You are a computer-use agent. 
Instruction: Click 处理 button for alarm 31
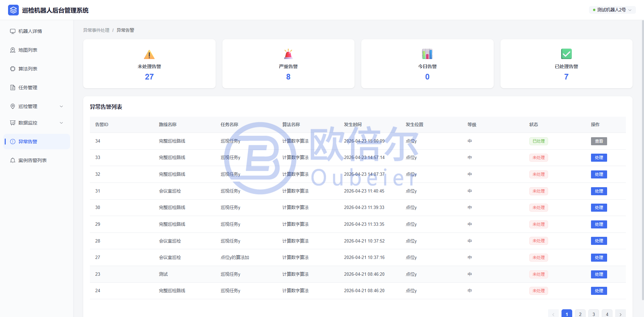599,191
